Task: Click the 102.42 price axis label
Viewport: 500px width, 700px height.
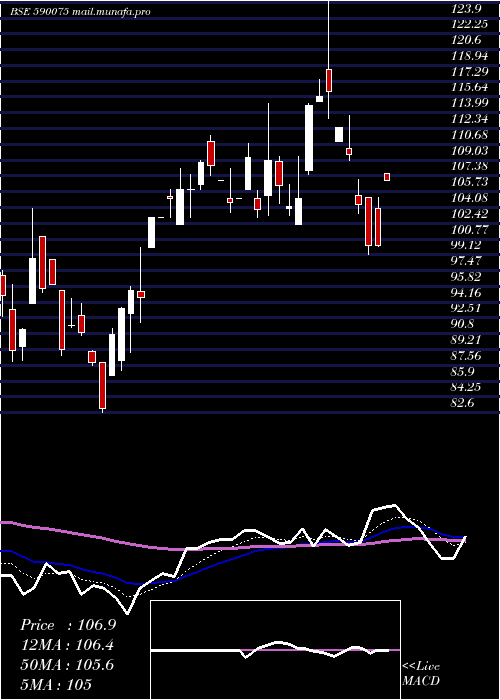Action: point(471,213)
